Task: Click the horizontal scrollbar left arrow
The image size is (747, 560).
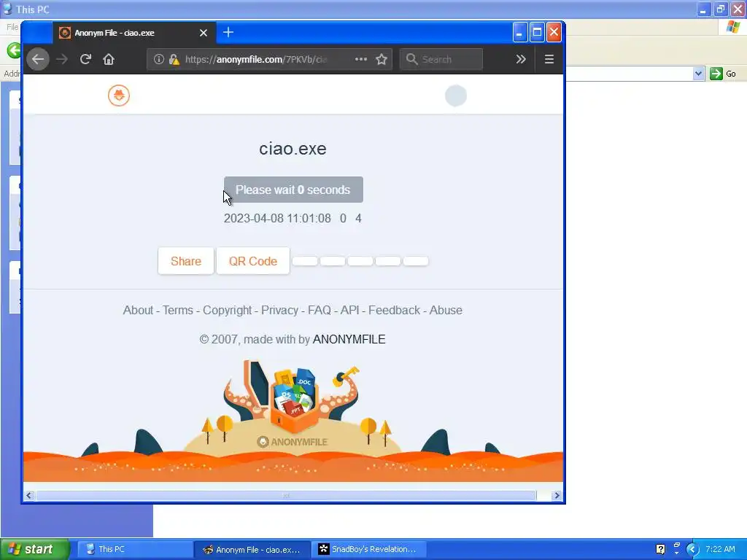Action: (29, 495)
